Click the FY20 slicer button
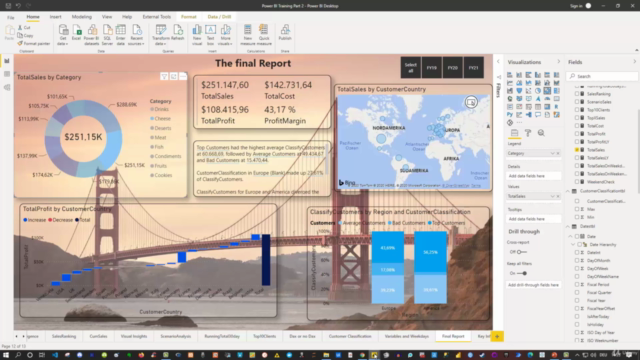 pyautogui.click(x=452, y=68)
